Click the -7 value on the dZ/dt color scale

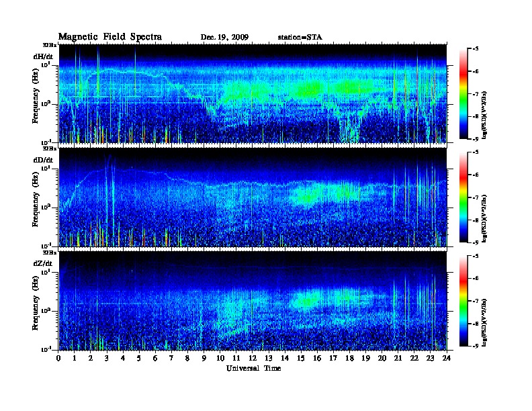[476, 301]
